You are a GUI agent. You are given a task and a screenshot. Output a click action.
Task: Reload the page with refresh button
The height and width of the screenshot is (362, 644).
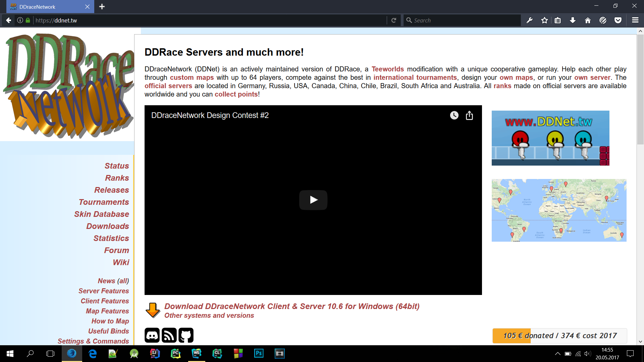click(x=394, y=20)
